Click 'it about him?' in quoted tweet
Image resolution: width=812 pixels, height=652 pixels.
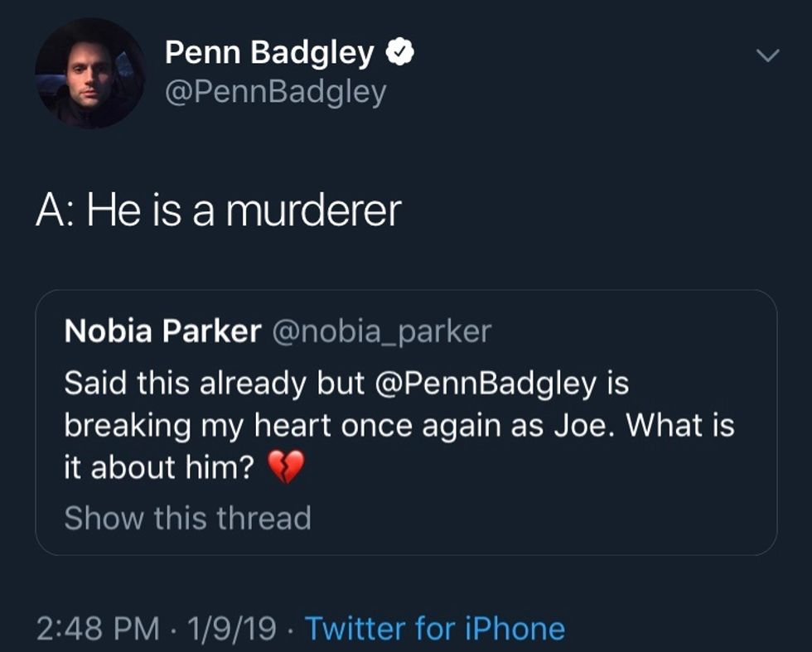point(158,469)
